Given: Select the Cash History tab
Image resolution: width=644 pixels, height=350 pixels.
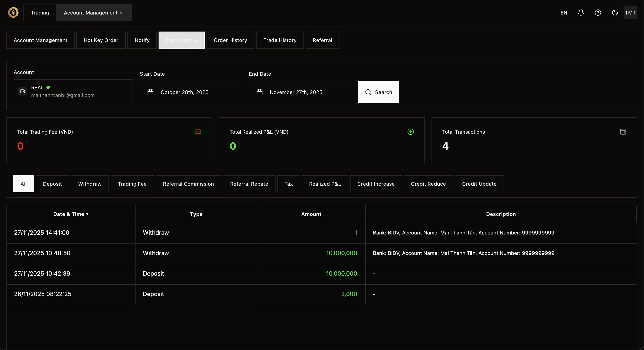Looking at the screenshot, I should click(x=182, y=40).
